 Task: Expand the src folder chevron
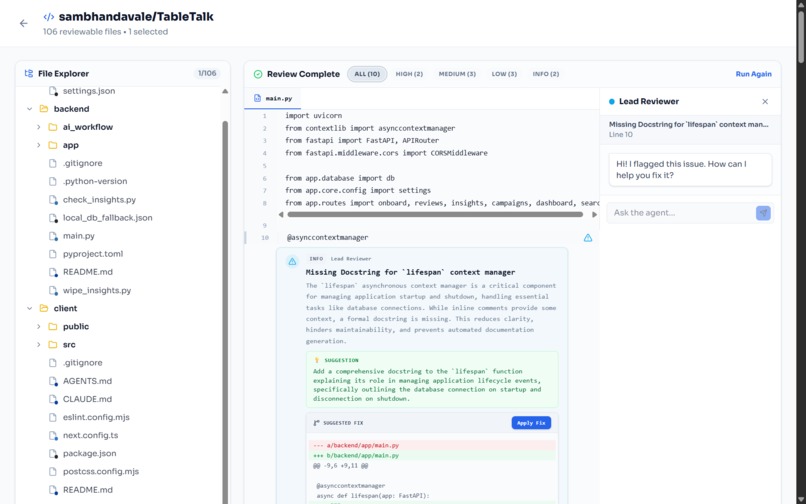pyautogui.click(x=39, y=345)
